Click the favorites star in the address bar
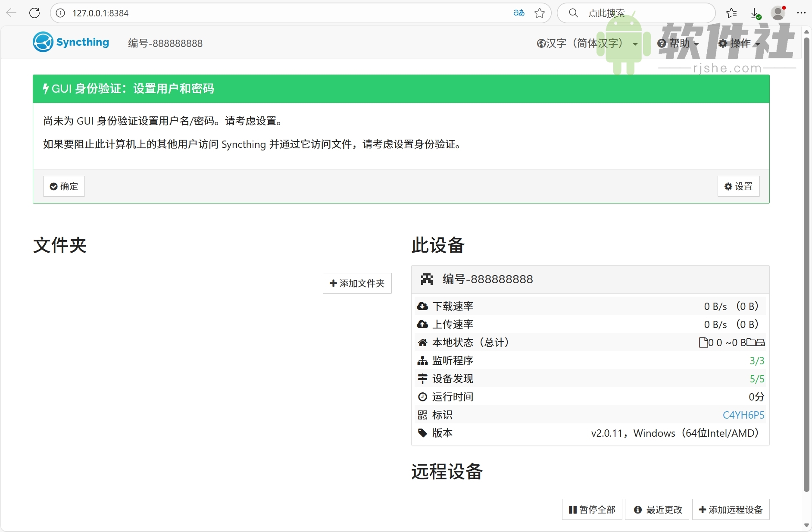812x532 pixels. coord(540,13)
